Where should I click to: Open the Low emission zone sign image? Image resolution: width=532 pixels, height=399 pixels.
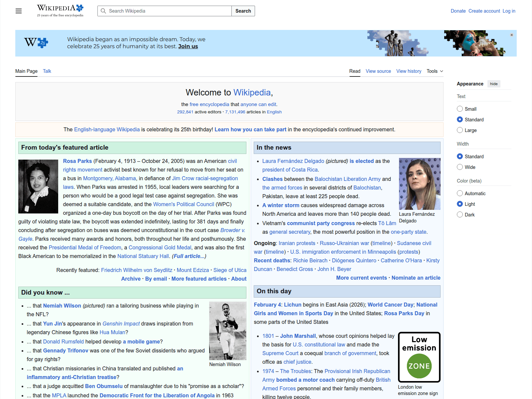tap(419, 357)
